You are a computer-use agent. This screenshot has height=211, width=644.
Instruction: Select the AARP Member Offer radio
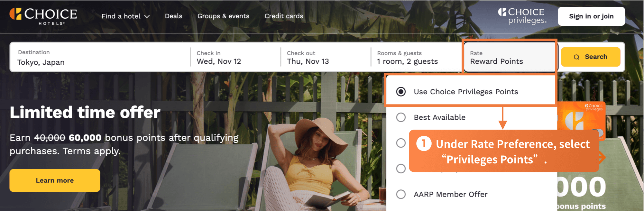pos(401,194)
